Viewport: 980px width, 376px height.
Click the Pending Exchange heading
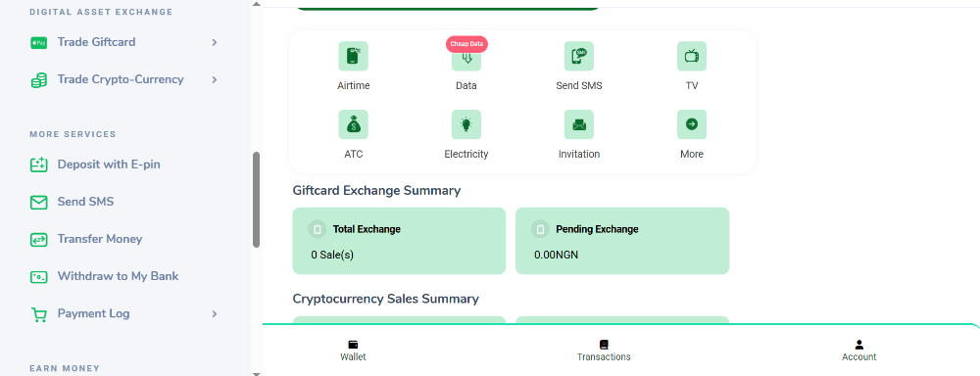tap(597, 229)
